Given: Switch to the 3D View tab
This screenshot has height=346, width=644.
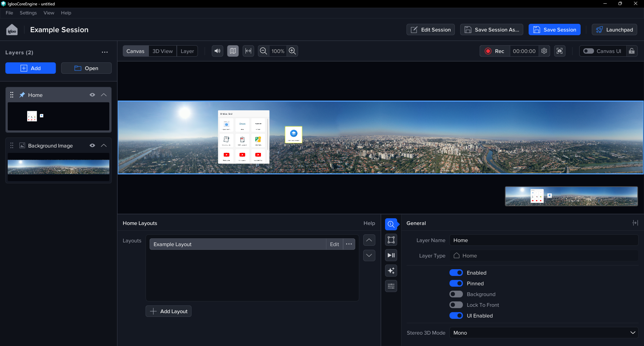Looking at the screenshot, I should pos(163,51).
